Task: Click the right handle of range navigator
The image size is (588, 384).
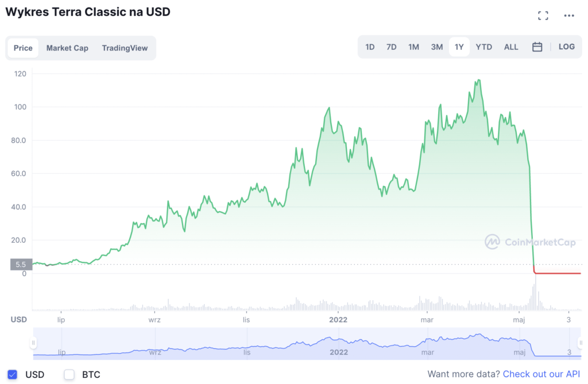Action: point(579,343)
